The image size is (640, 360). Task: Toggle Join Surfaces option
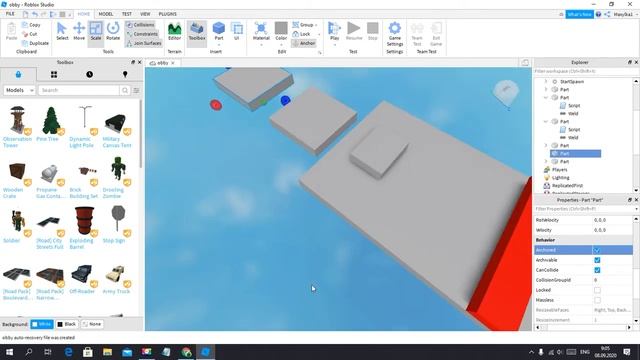tap(144, 43)
